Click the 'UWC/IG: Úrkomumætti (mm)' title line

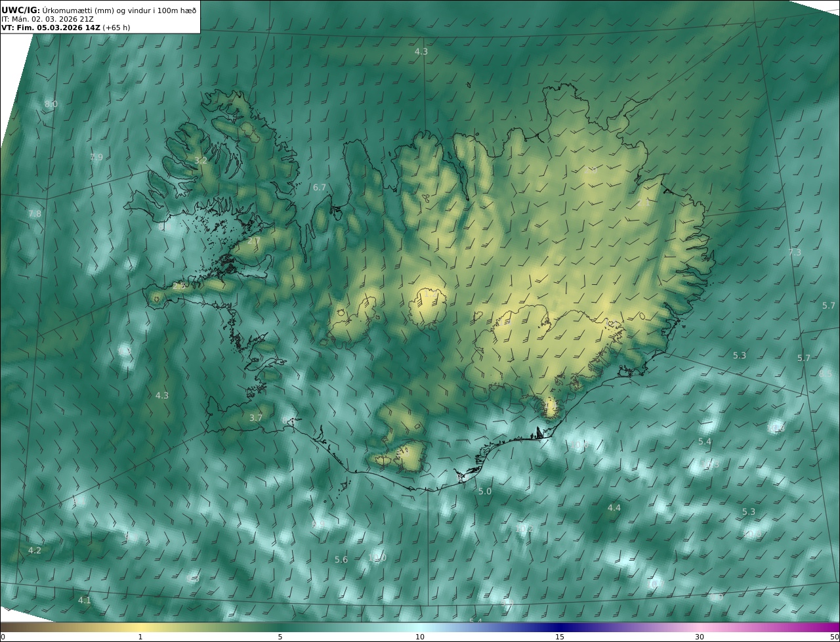[x=98, y=10]
